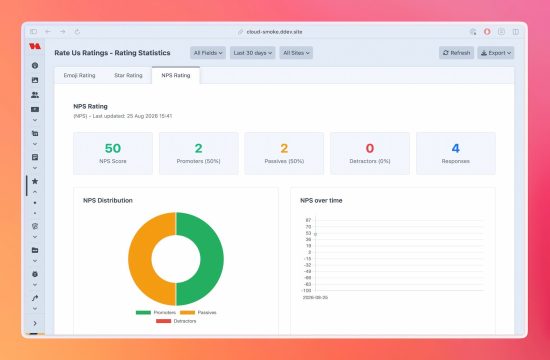Toggle the orange Passives legend swatch

(x=187, y=312)
